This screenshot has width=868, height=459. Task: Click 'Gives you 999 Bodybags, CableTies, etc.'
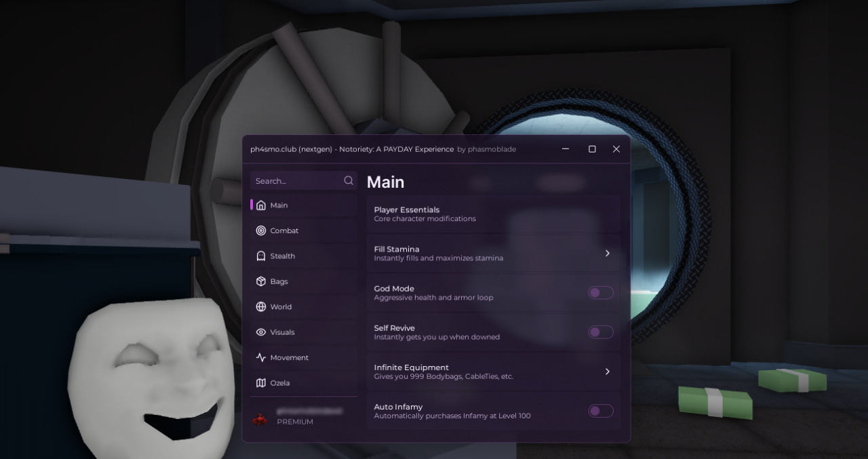click(443, 376)
